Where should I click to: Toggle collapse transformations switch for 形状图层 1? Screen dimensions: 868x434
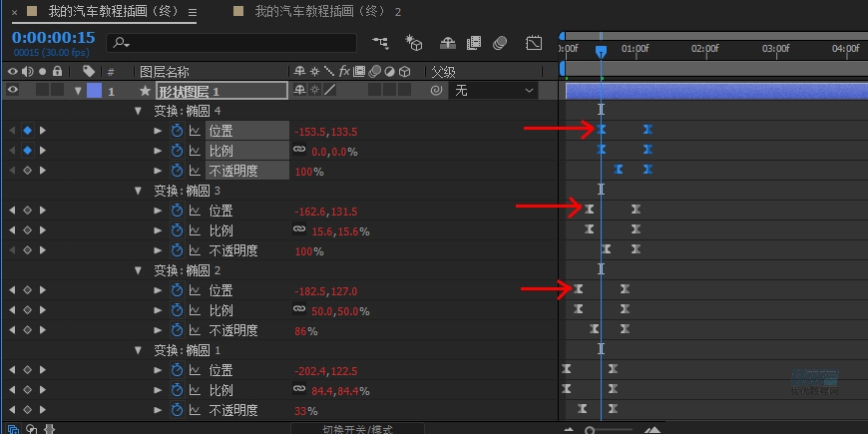click(314, 90)
